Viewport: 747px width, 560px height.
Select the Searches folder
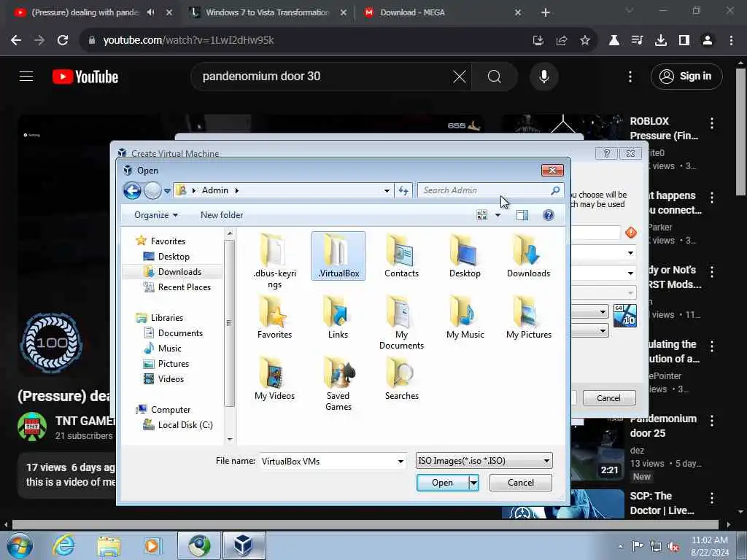click(402, 378)
